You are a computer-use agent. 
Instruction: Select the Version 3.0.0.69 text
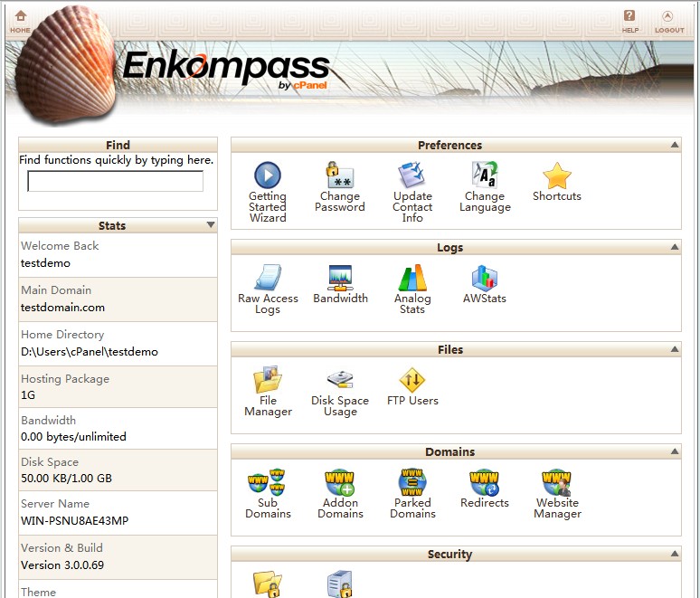[62, 565]
